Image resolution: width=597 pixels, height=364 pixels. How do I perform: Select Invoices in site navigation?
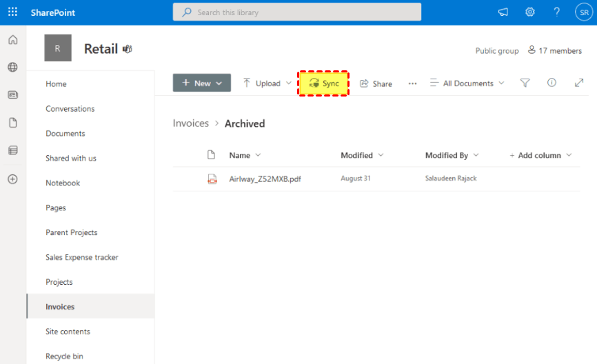click(90, 306)
